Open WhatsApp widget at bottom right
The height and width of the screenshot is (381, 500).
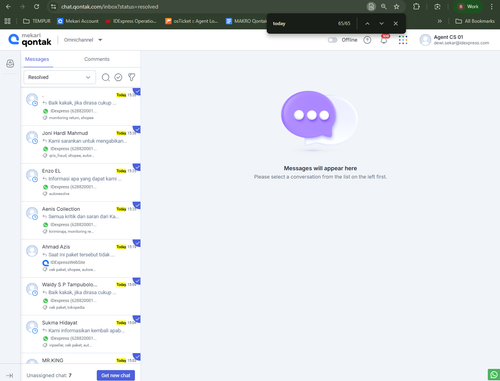[494, 375]
